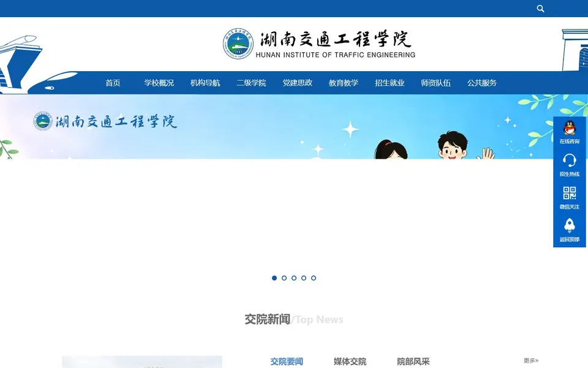Select the fifth carousel slide dot
The image size is (588, 368).
tap(314, 278)
